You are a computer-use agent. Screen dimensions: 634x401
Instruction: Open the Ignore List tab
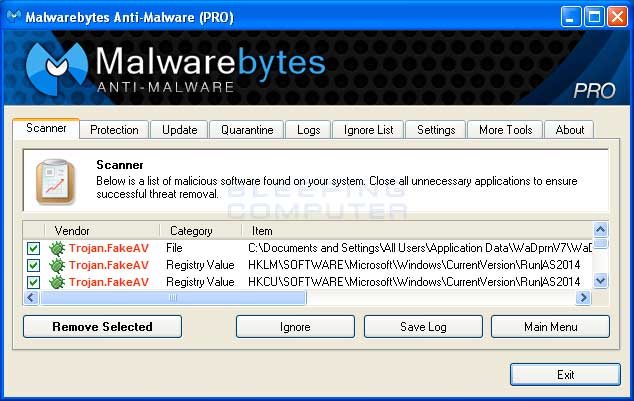(x=368, y=130)
